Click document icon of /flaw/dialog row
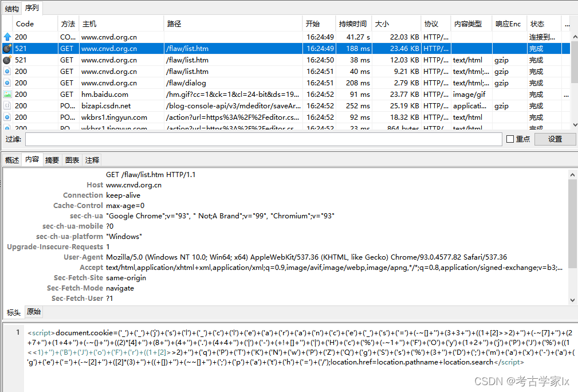This screenshot has width=578, height=392. (7, 83)
